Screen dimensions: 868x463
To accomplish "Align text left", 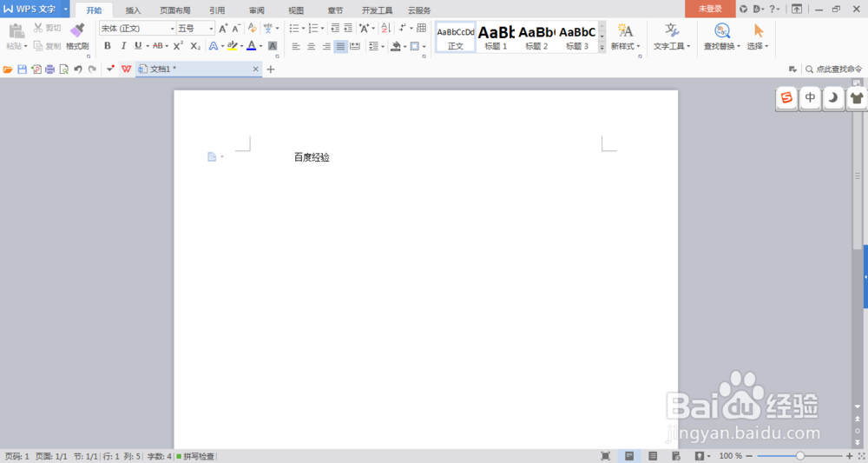I will coord(296,47).
